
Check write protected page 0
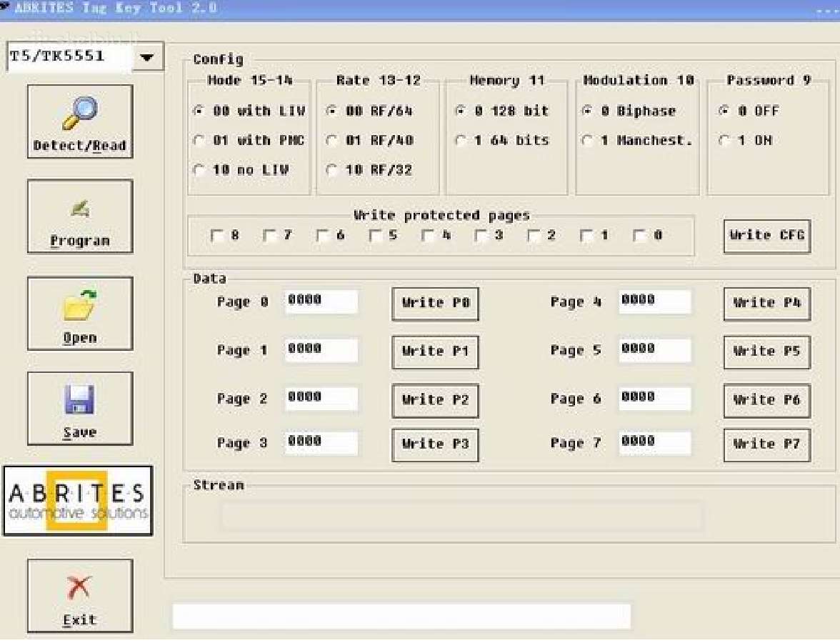click(639, 235)
